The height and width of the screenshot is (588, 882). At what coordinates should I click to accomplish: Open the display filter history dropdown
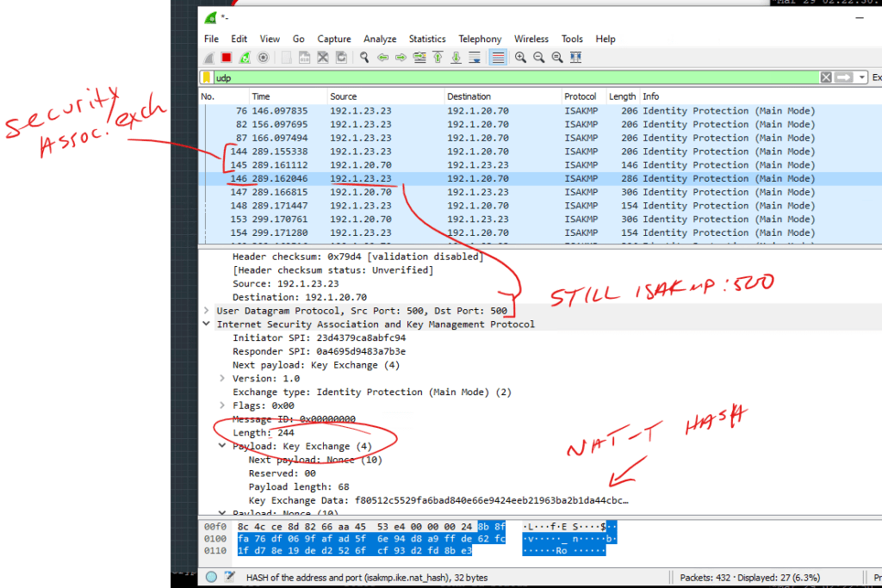tap(861, 77)
